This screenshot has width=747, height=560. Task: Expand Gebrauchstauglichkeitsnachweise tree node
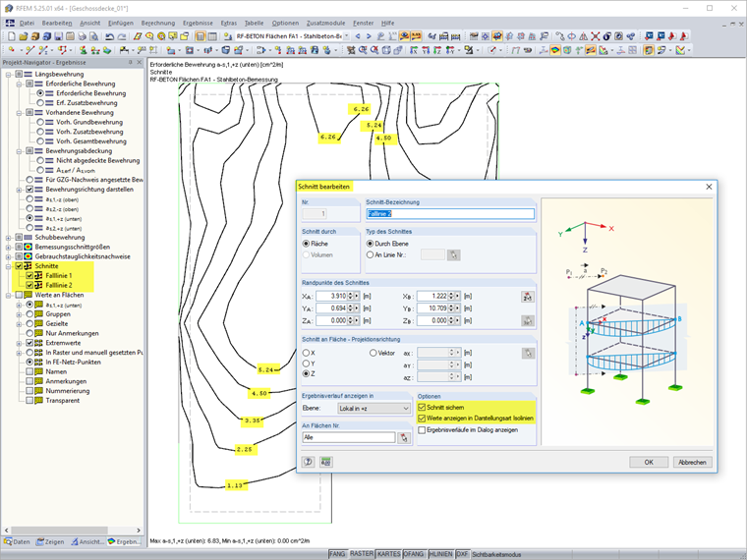[x=8, y=256]
